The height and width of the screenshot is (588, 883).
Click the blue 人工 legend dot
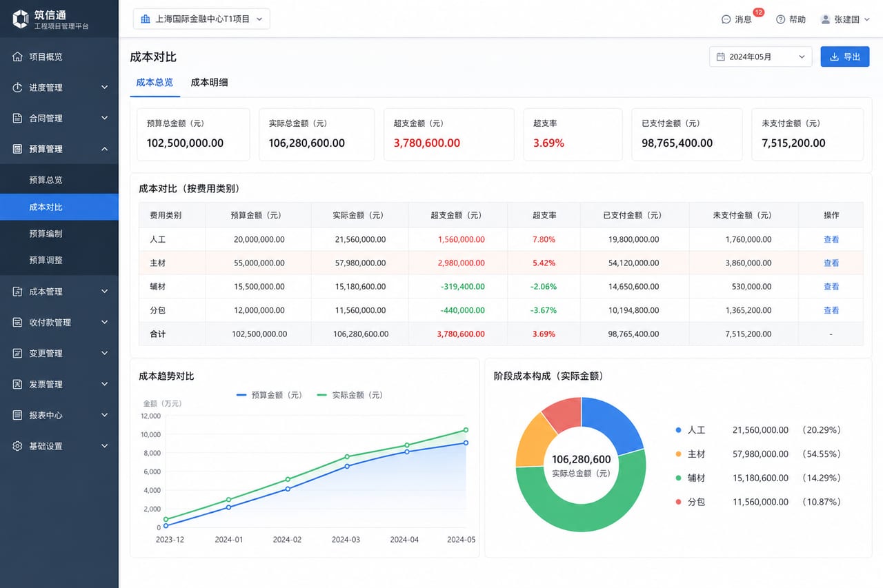[678, 430]
